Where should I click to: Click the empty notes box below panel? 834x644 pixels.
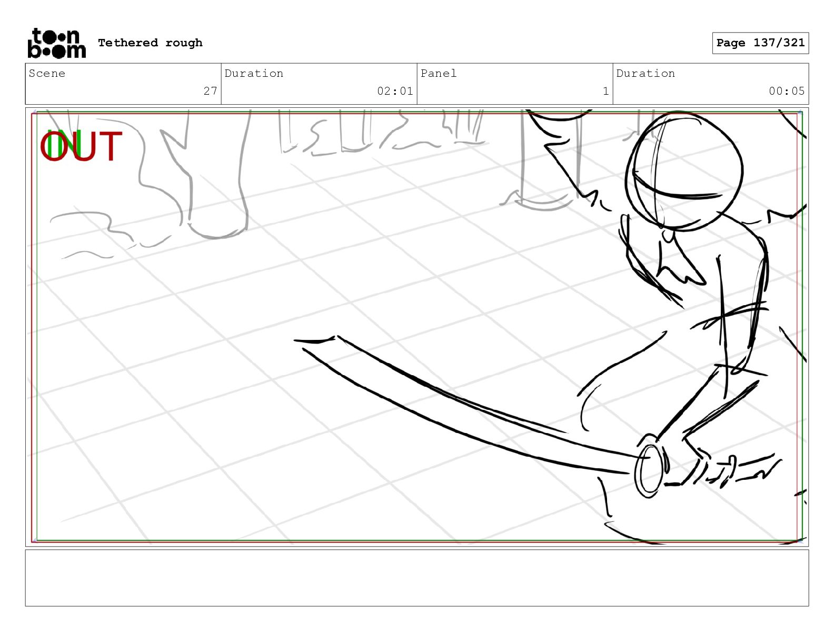pyautogui.click(x=417, y=578)
